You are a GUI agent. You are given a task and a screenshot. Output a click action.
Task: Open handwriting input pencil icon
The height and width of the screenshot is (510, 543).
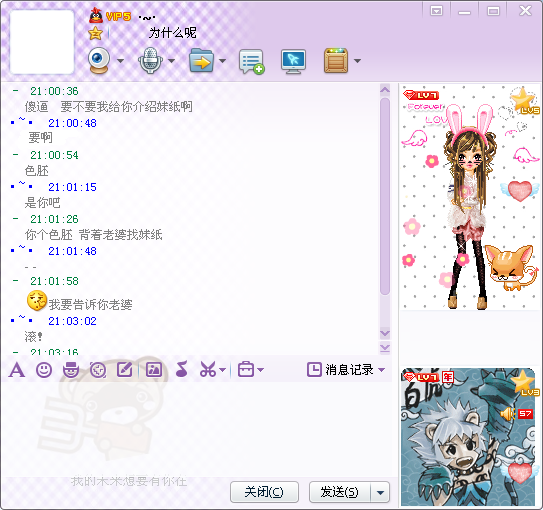tap(125, 369)
